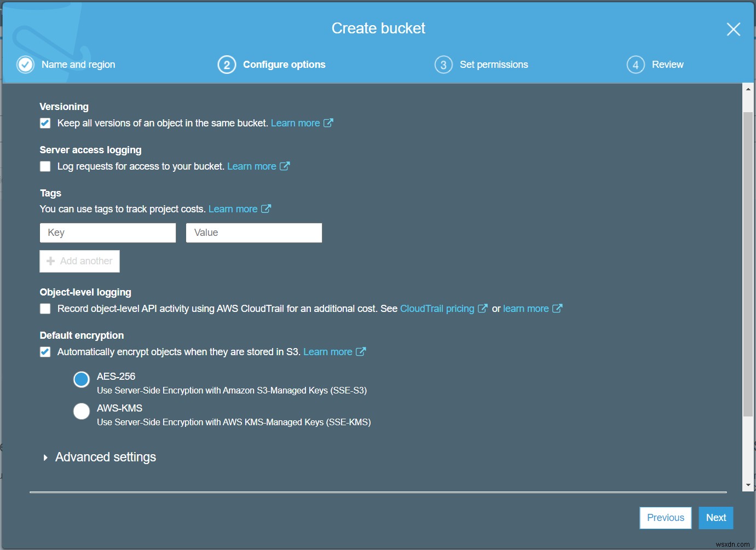
Task: Check Record object-level API activity using CloudTrail
Action: click(45, 308)
